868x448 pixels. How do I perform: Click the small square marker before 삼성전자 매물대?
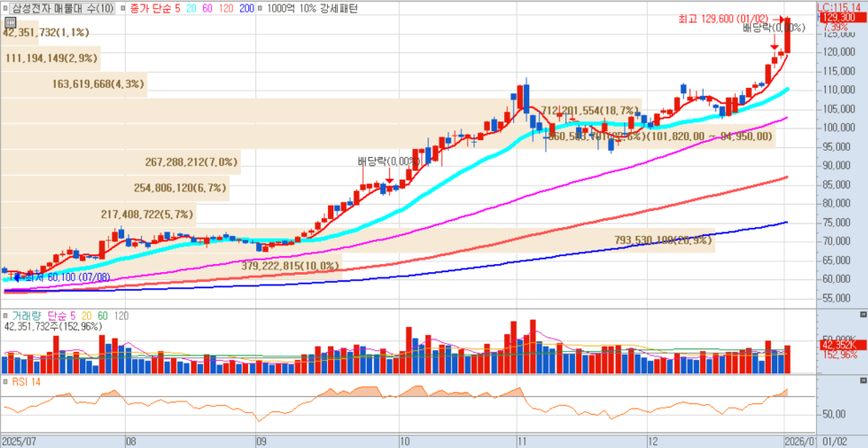coord(6,9)
